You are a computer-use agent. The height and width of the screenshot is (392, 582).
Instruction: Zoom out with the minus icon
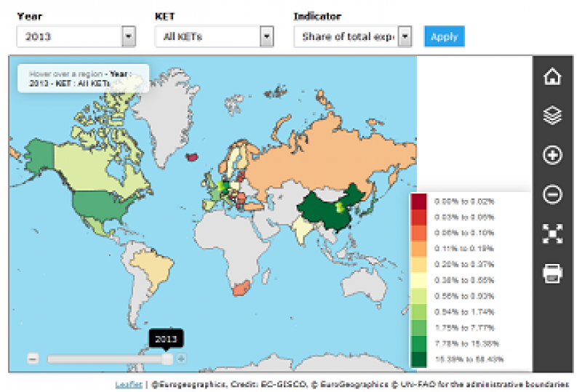click(x=552, y=194)
